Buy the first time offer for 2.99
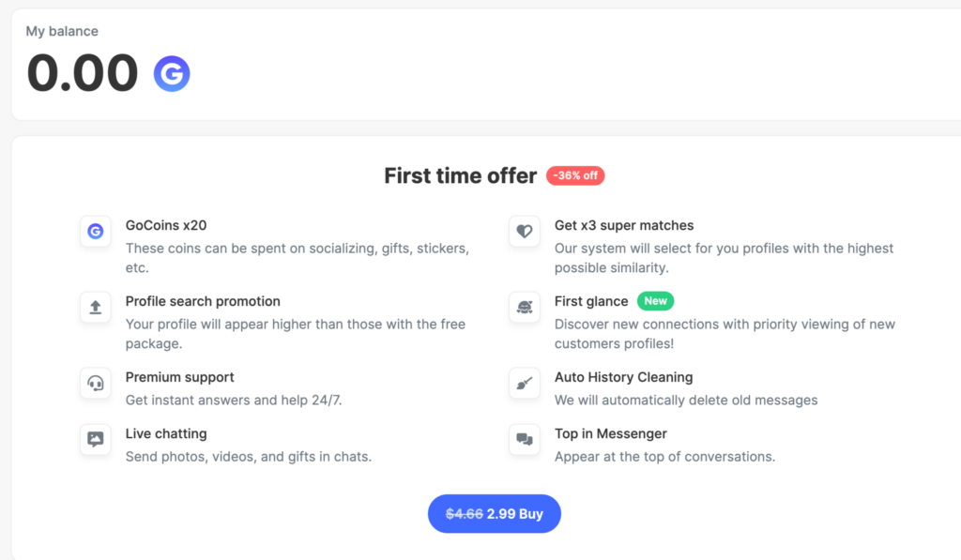 point(494,513)
